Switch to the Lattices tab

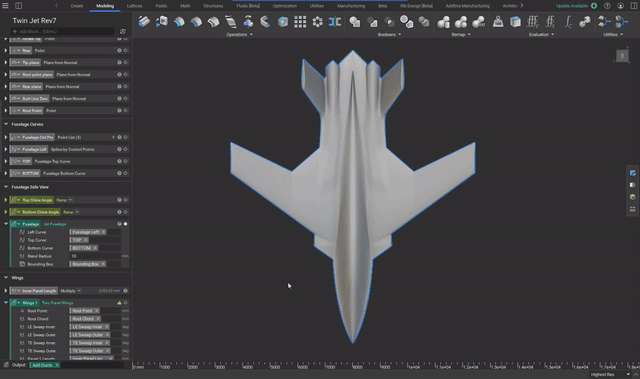[134, 6]
